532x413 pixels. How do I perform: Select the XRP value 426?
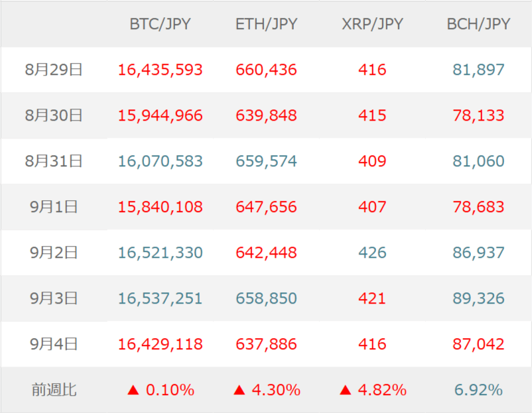click(x=372, y=253)
